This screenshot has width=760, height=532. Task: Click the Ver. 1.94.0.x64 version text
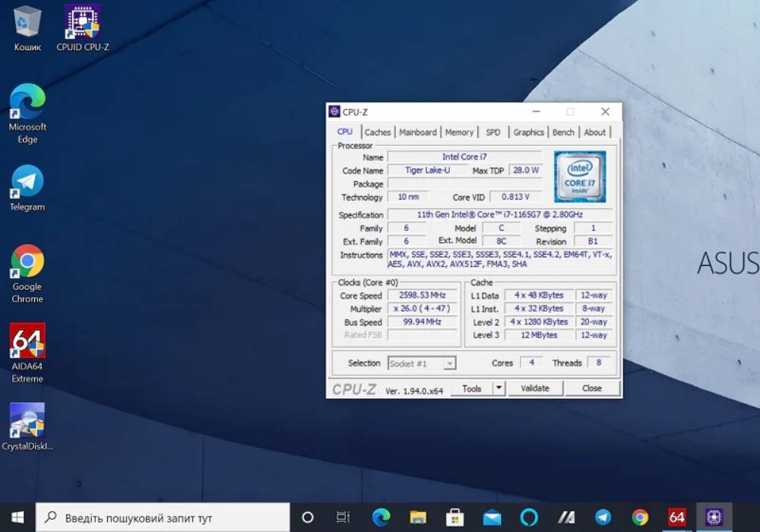pyautogui.click(x=414, y=391)
